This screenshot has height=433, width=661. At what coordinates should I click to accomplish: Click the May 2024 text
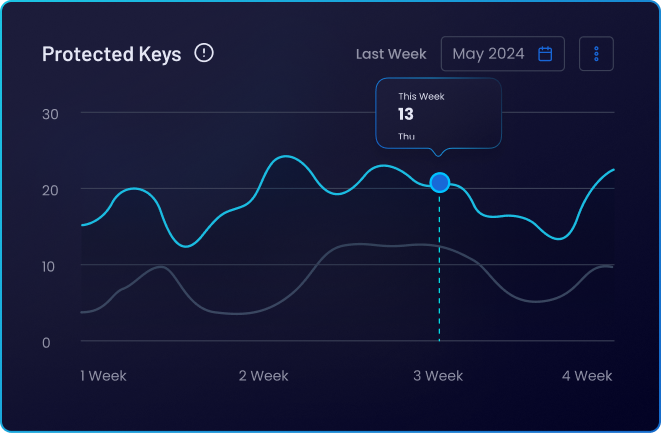coord(488,54)
